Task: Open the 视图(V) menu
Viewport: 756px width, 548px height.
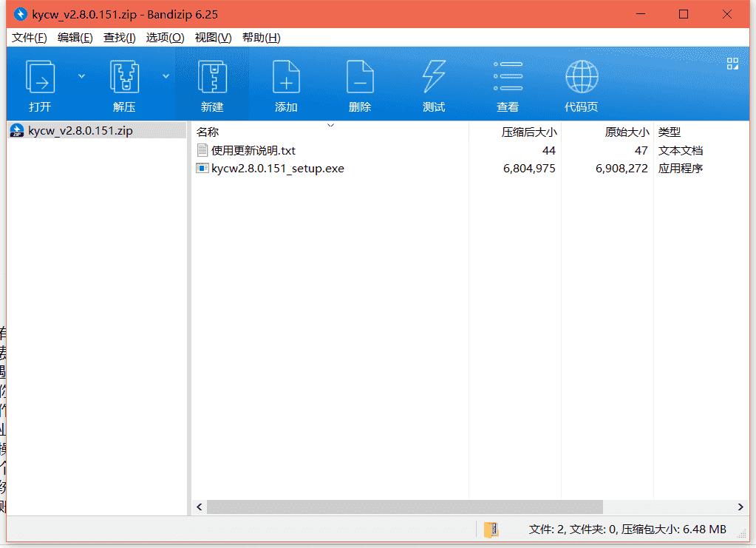Action: (213, 38)
